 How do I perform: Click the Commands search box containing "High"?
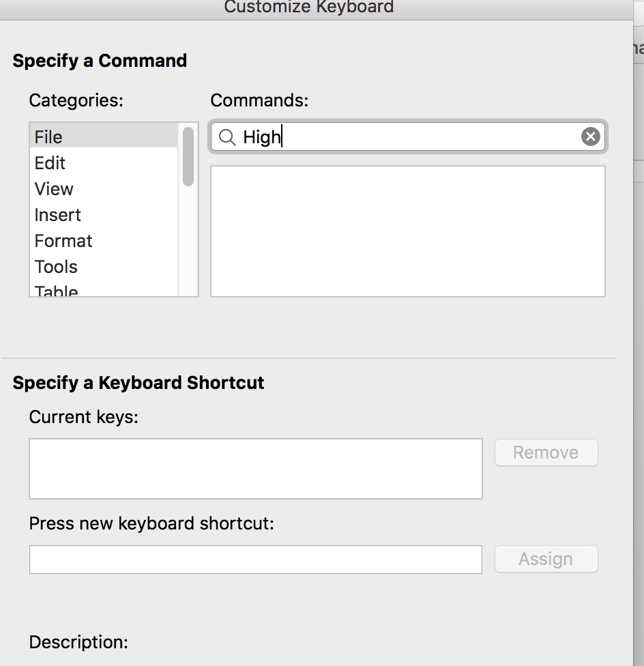point(409,137)
